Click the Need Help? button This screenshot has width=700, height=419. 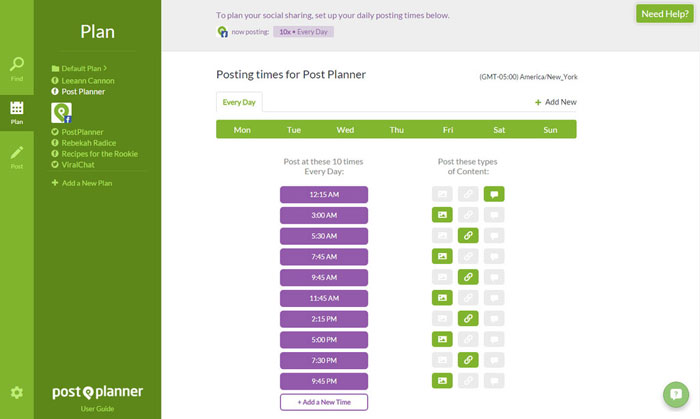665,13
